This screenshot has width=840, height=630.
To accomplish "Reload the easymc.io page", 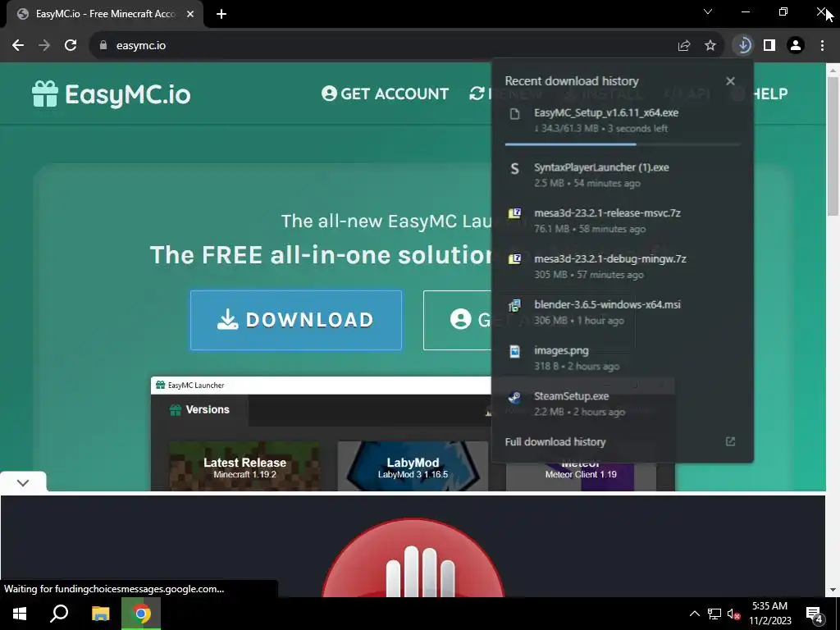I will click(71, 46).
